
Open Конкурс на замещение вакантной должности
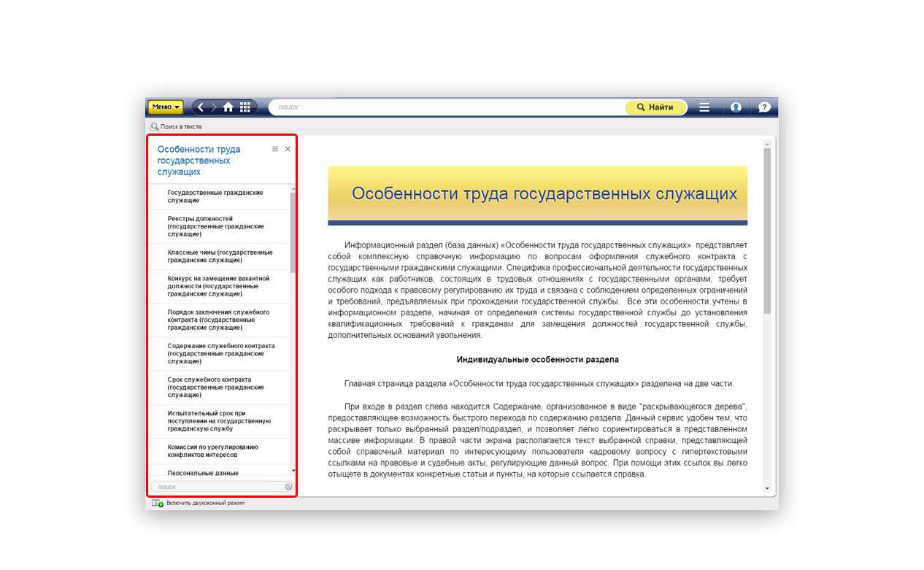(218, 286)
